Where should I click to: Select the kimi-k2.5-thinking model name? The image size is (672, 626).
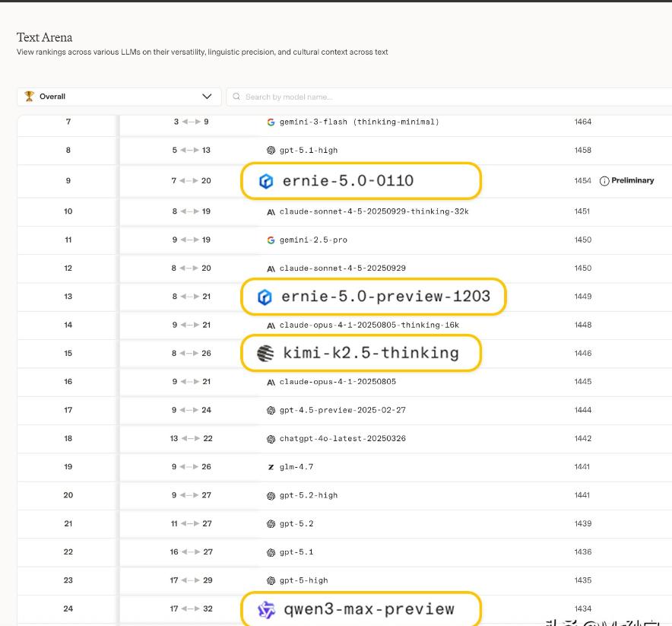[x=371, y=353]
